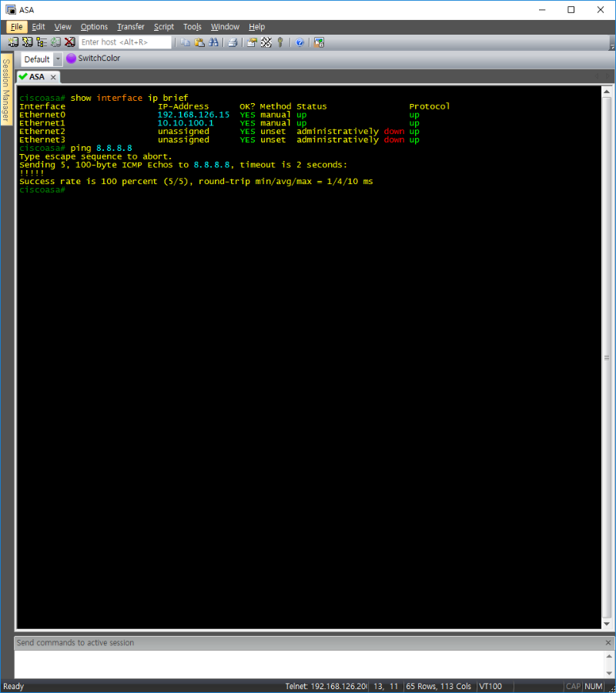This screenshot has height=693, width=616.
Task: Click command window scroll down arrow
Action: tap(609, 673)
